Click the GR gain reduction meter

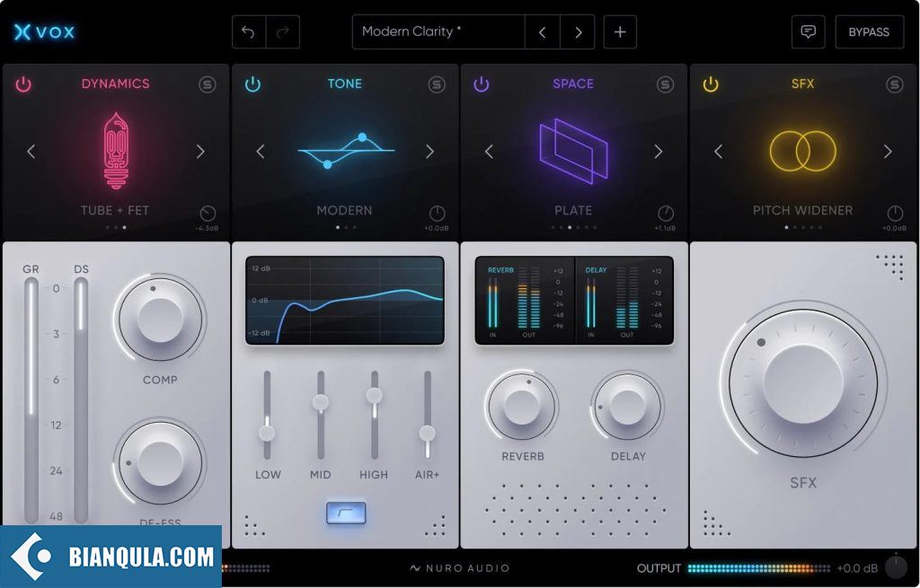(31, 400)
